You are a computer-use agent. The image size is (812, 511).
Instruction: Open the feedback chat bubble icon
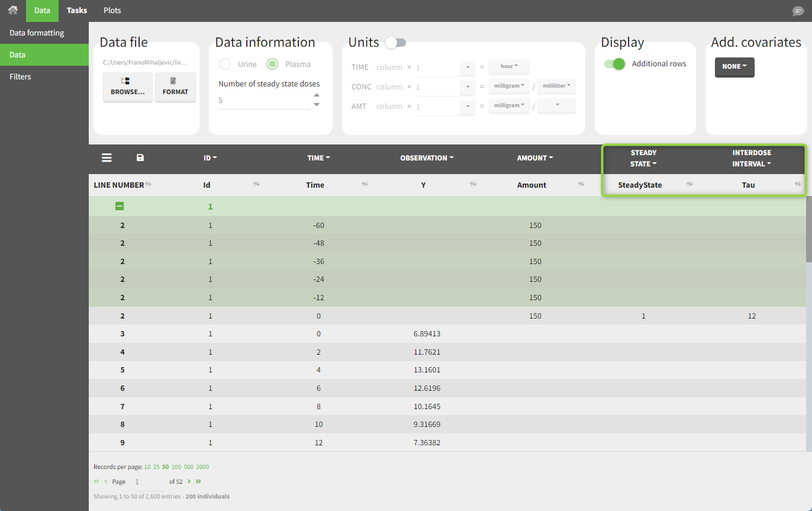pyautogui.click(x=798, y=11)
